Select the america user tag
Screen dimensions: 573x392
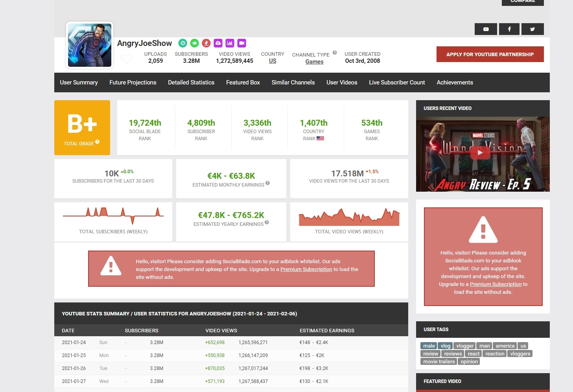point(505,346)
